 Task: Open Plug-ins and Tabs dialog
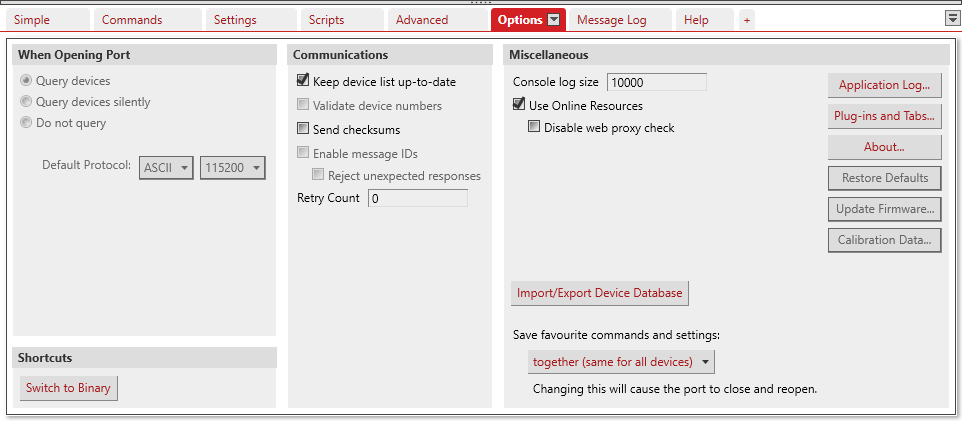tap(885, 116)
